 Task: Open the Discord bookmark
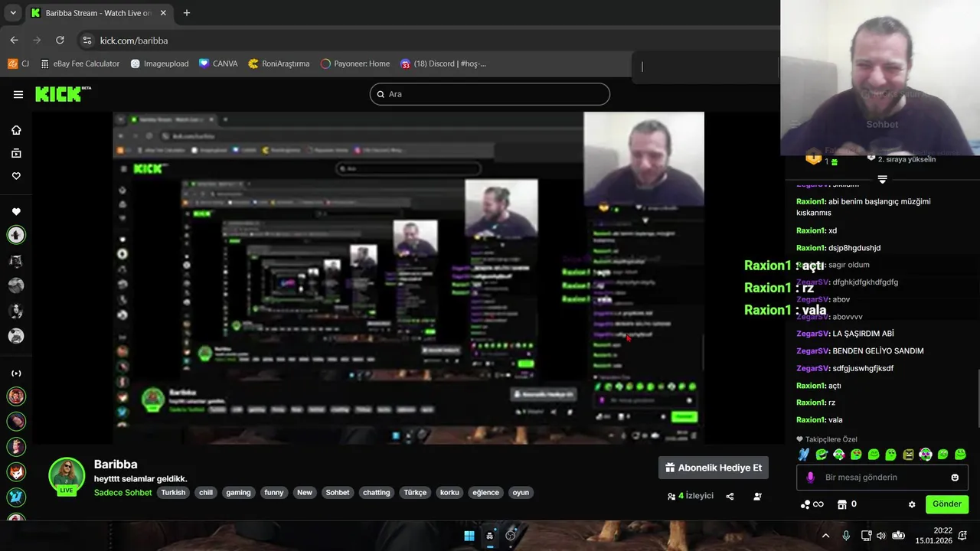click(x=443, y=64)
